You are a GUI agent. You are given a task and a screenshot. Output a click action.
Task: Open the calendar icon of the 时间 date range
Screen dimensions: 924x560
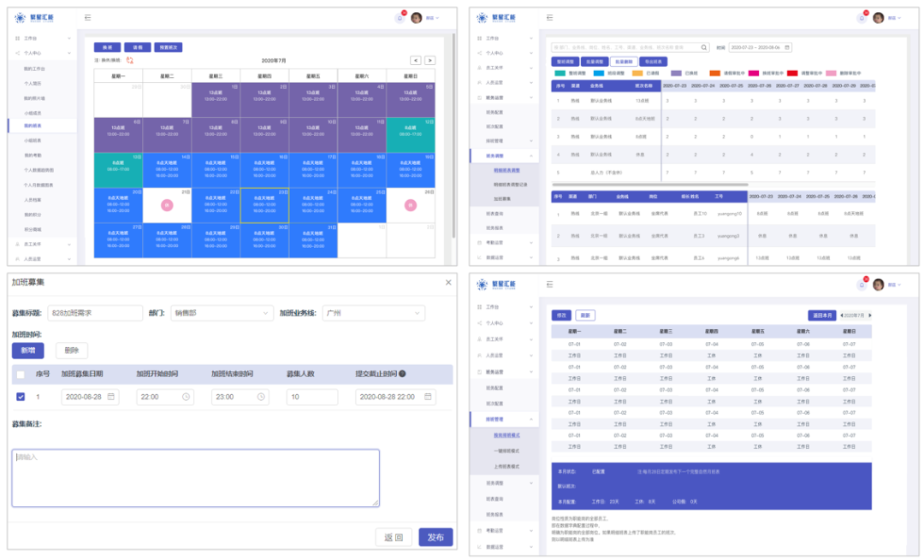pos(787,48)
